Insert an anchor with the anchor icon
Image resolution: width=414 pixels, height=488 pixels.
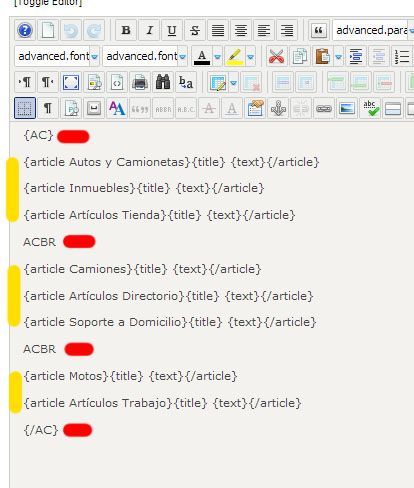coord(278,108)
